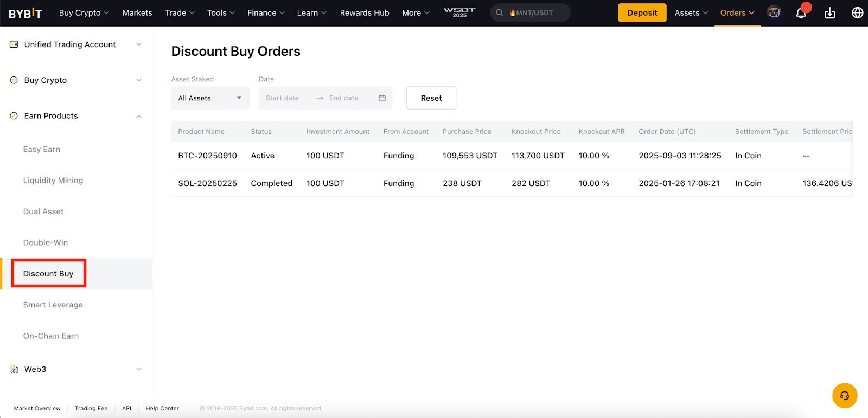The image size is (868, 418).
Task: Click the Reset filters button
Action: click(431, 98)
